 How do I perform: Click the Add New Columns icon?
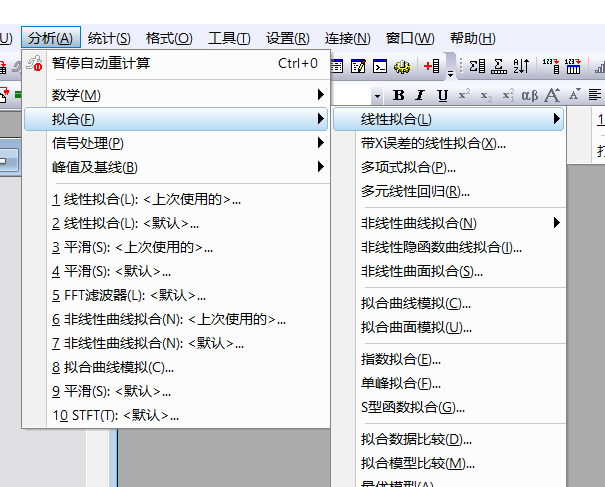click(x=432, y=66)
